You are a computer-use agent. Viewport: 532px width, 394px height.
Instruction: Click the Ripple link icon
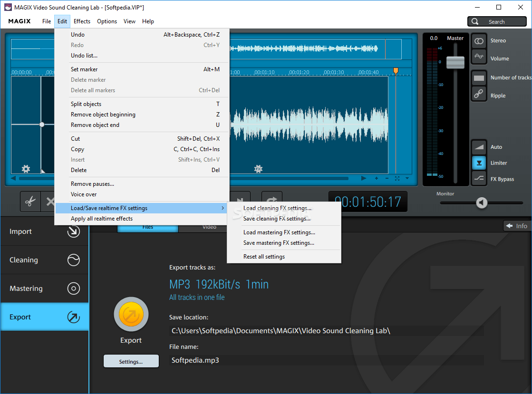tap(479, 94)
